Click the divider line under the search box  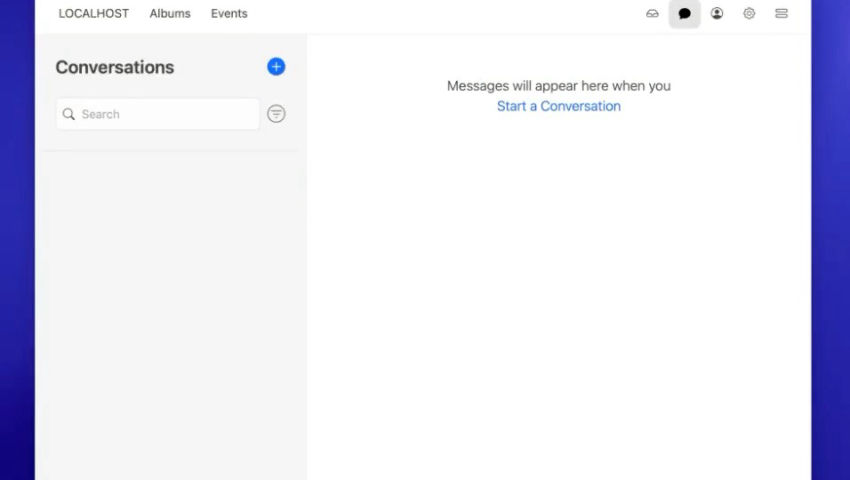pos(170,151)
